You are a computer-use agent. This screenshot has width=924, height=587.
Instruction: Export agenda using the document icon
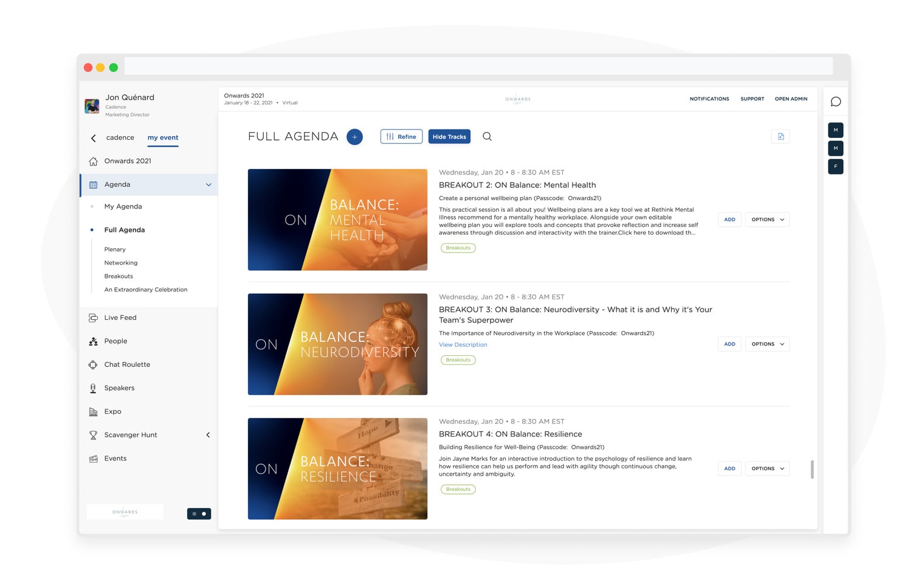point(781,136)
